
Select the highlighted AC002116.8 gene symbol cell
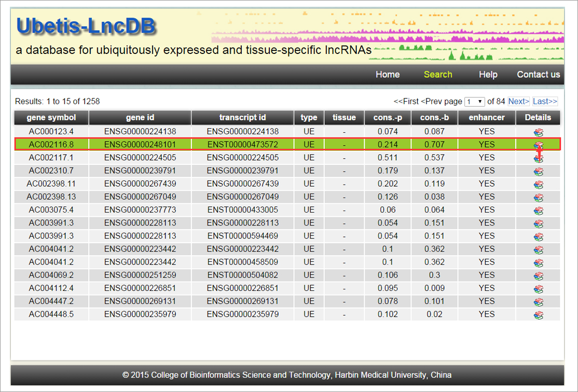coord(51,145)
